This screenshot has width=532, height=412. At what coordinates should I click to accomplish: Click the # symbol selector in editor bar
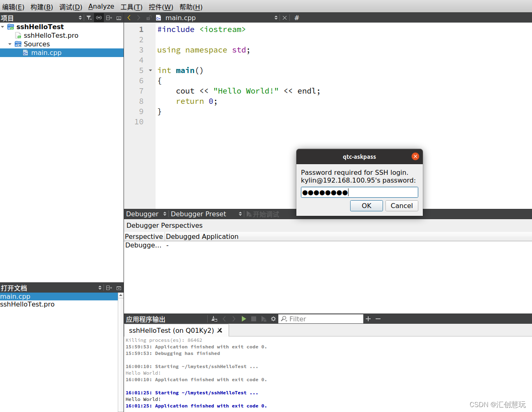(297, 18)
